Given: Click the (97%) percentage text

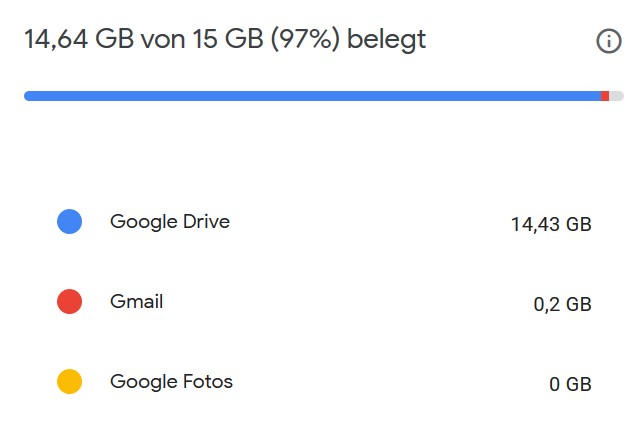Looking at the screenshot, I should tap(305, 40).
